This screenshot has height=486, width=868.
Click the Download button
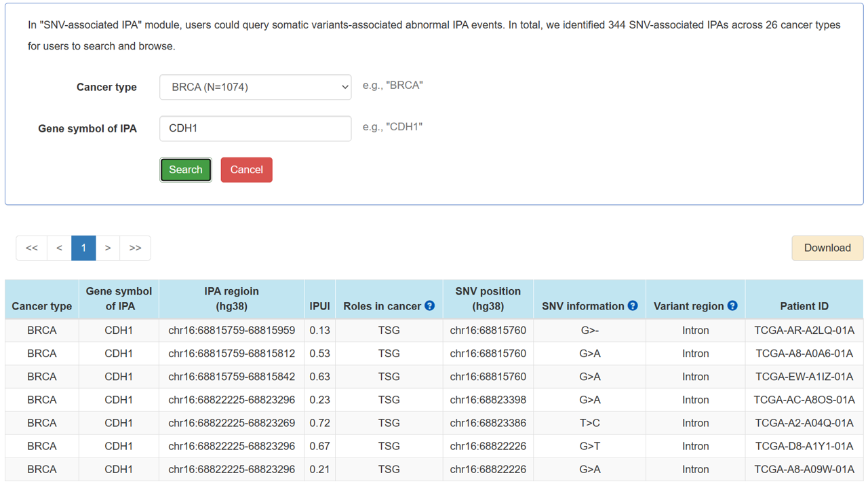click(x=827, y=248)
